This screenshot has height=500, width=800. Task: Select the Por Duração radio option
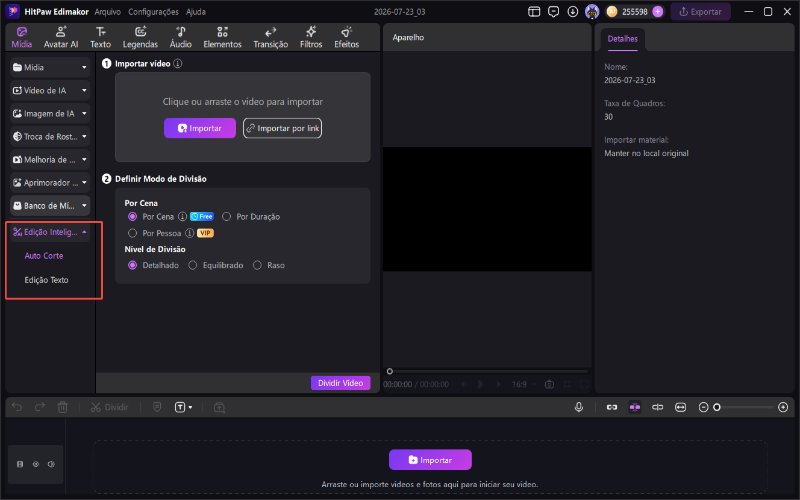click(227, 217)
